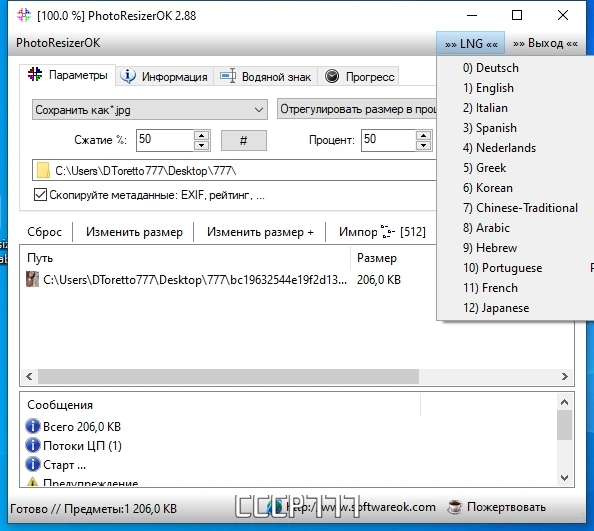The height and width of the screenshot is (531, 594).
Task: Select 11) French language
Action: click(x=515, y=288)
